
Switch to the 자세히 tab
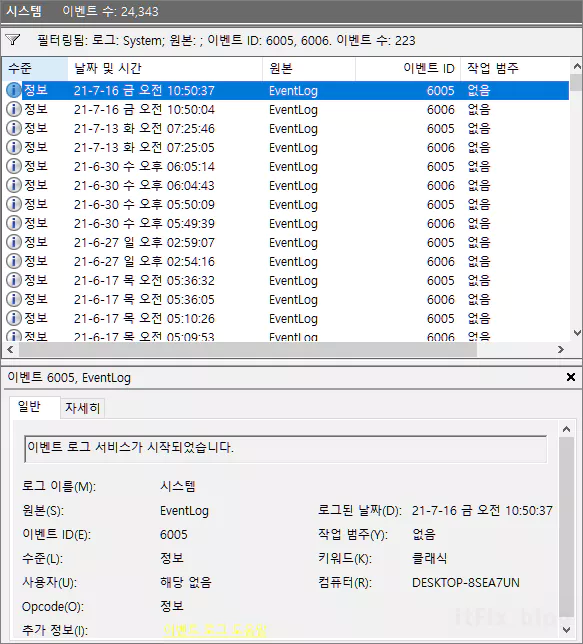(x=83, y=408)
